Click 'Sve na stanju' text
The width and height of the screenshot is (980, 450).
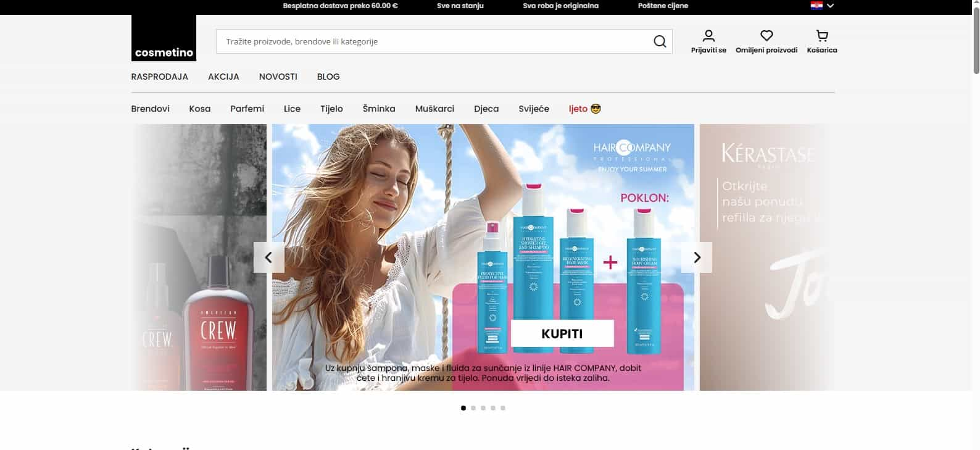click(x=460, y=6)
